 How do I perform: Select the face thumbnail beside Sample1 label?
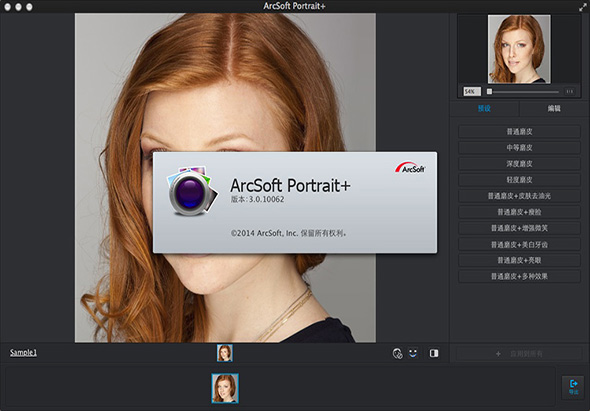225,353
